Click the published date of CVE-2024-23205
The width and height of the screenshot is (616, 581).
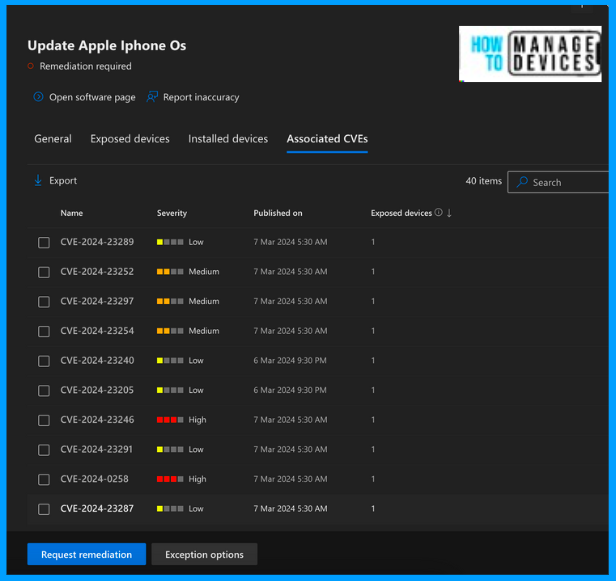tap(290, 390)
